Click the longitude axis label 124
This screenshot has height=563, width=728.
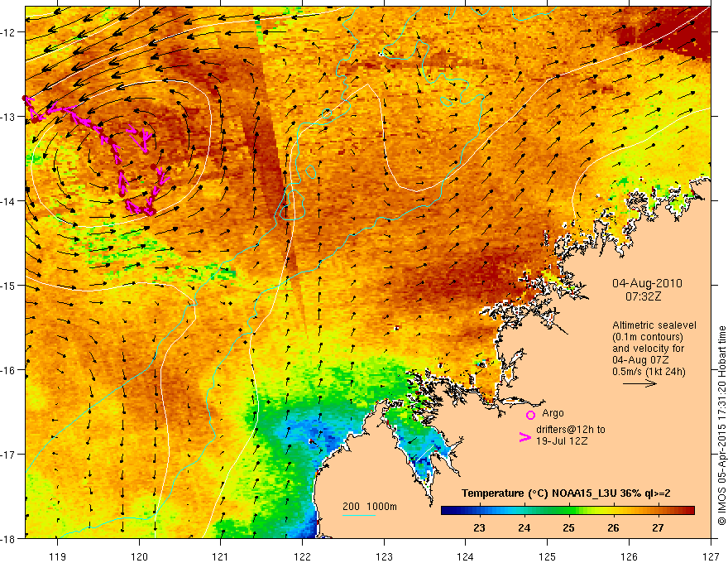(466, 556)
